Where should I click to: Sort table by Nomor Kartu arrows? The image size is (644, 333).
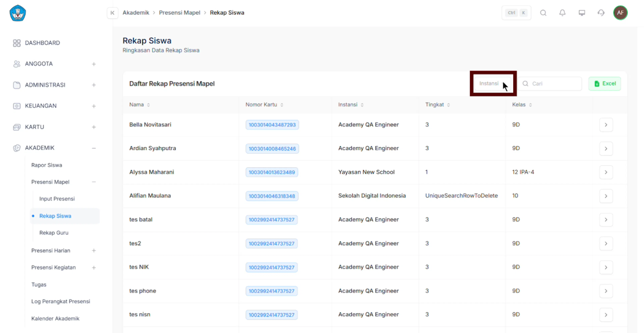[282, 105]
